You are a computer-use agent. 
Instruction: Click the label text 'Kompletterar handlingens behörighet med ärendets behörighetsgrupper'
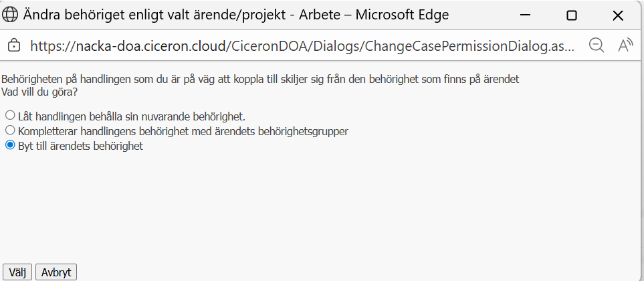click(x=183, y=131)
